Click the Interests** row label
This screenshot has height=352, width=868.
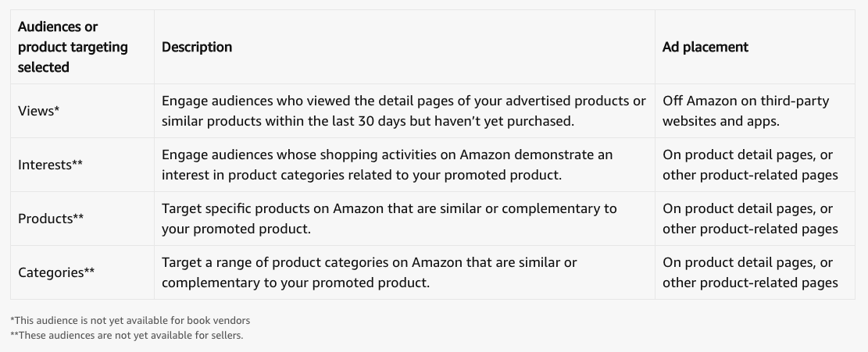coord(50,165)
